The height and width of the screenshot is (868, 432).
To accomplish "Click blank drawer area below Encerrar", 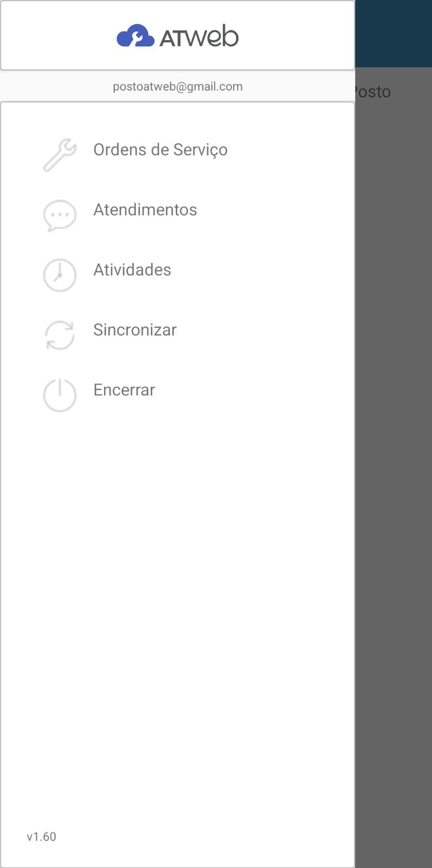I will tap(177, 597).
